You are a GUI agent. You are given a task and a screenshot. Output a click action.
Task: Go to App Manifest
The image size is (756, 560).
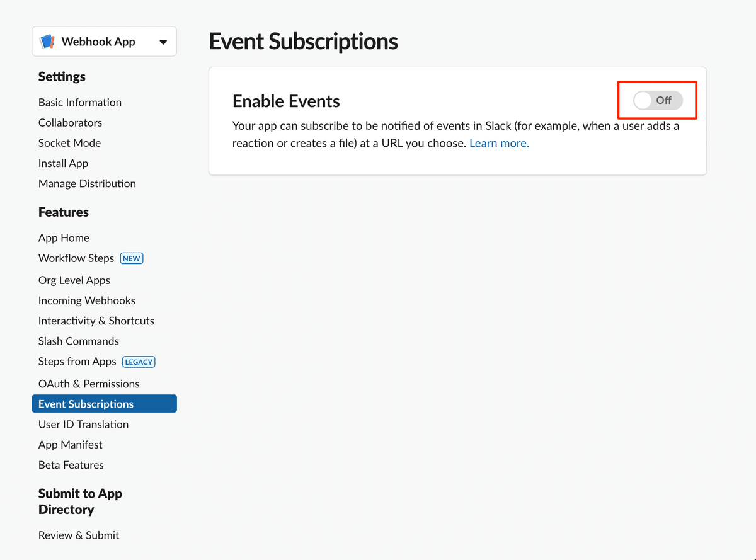[x=71, y=444]
